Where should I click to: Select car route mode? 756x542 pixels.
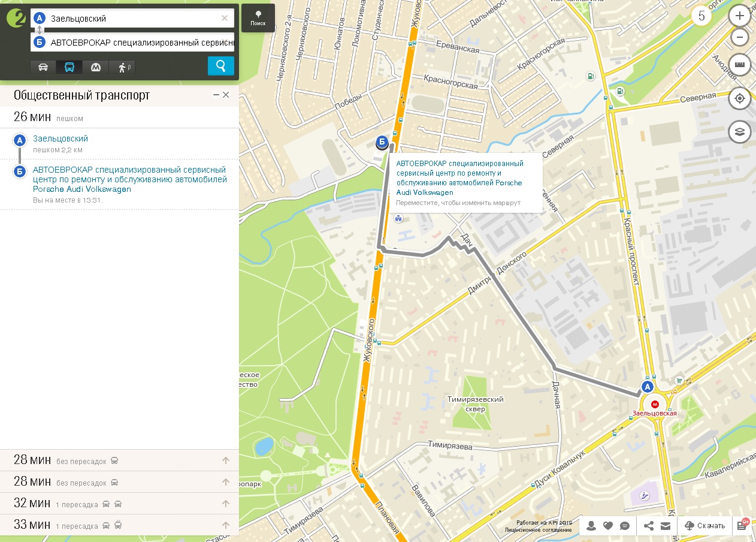click(43, 67)
